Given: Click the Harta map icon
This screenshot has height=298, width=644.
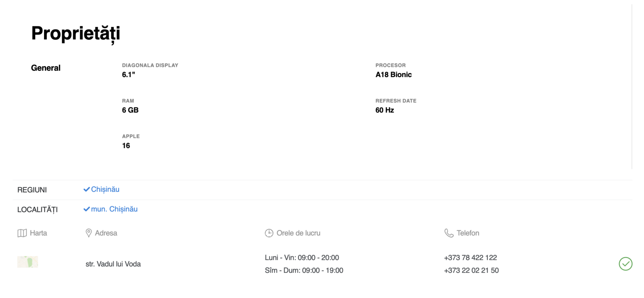Looking at the screenshot, I should (x=22, y=233).
